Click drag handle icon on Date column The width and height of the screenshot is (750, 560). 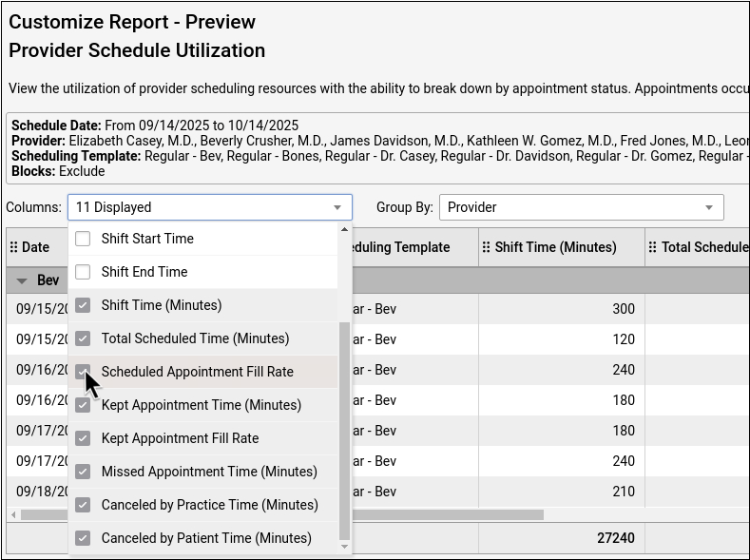(13, 247)
